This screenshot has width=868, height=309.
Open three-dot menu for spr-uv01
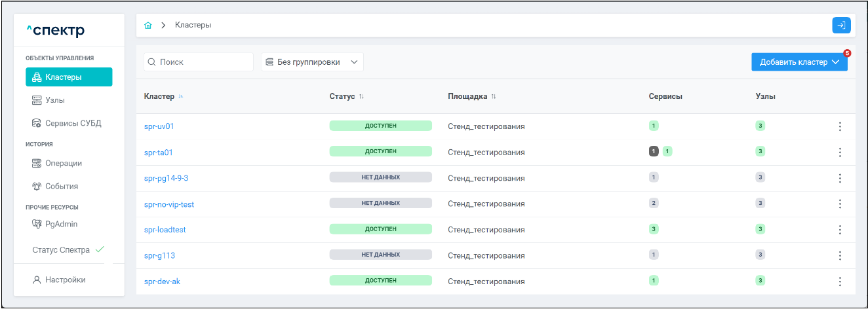click(x=840, y=126)
